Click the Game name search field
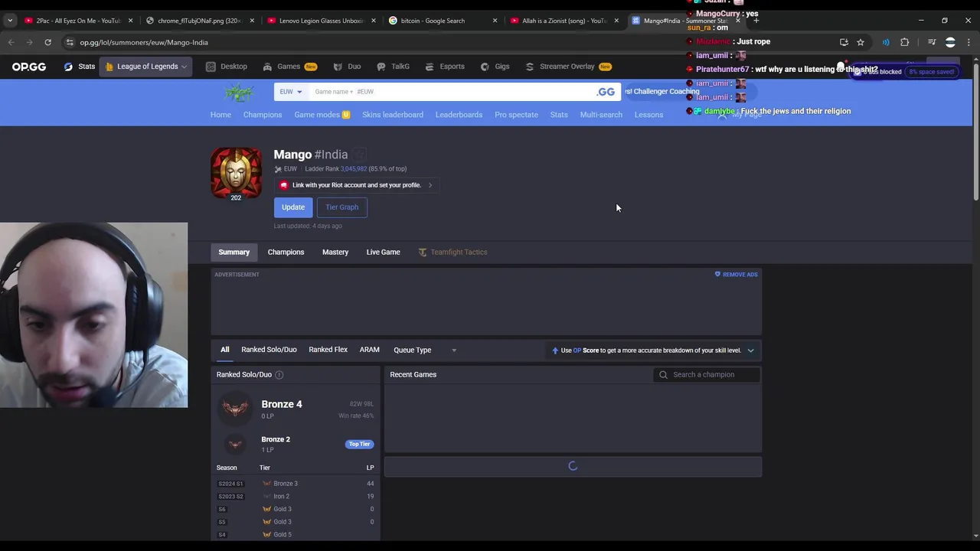Image resolution: width=980 pixels, height=551 pixels. click(452, 92)
